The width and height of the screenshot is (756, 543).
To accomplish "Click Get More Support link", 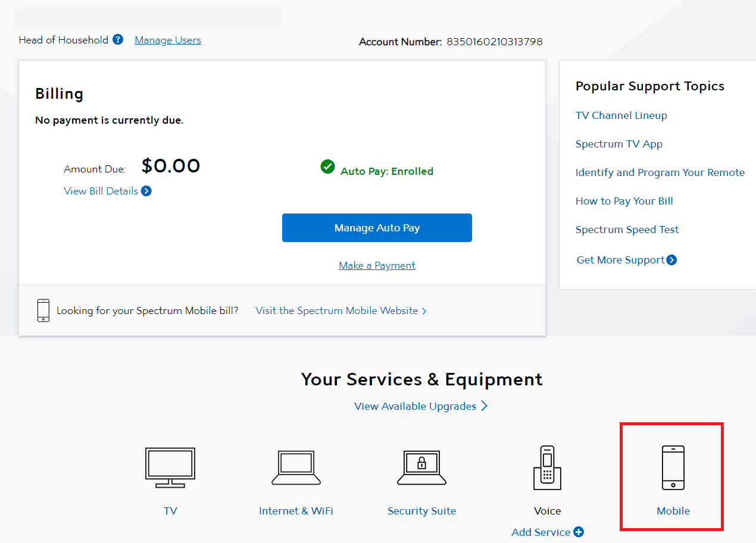I will 620,260.
